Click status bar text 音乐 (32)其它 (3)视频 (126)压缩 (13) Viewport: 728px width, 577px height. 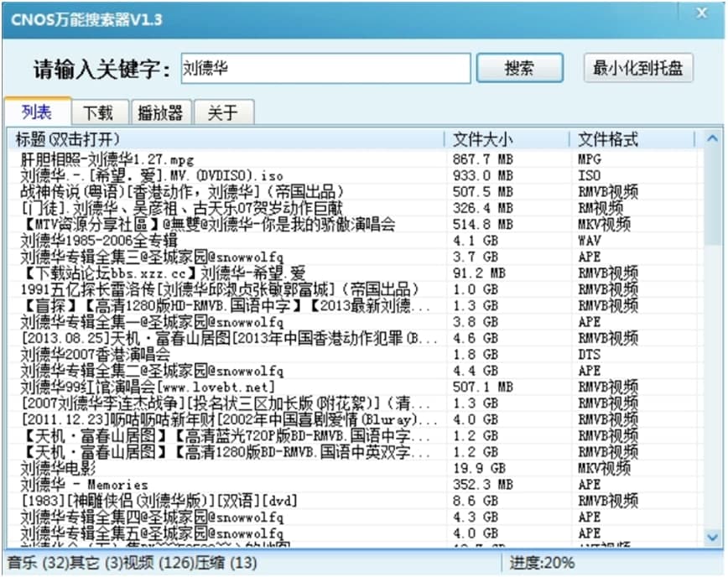(133, 563)
